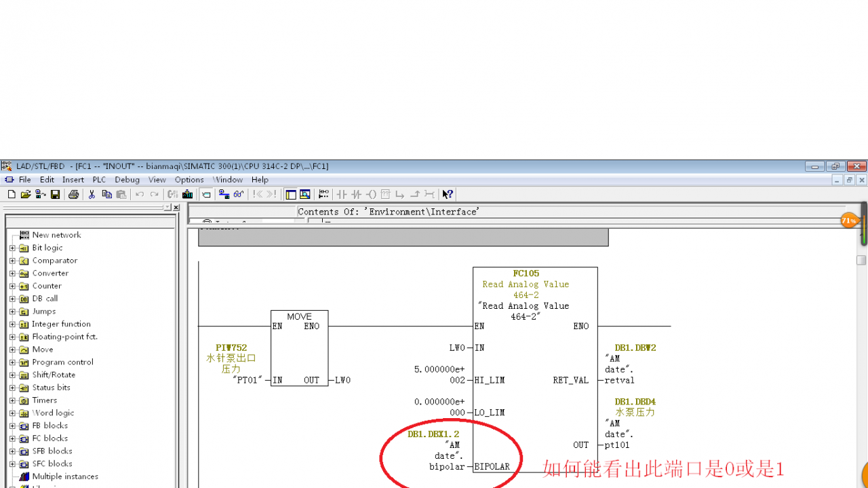Select FB blocks tree item
Image resolution: width=868 pixels, height=488 pixels.
tap(50, 426)
